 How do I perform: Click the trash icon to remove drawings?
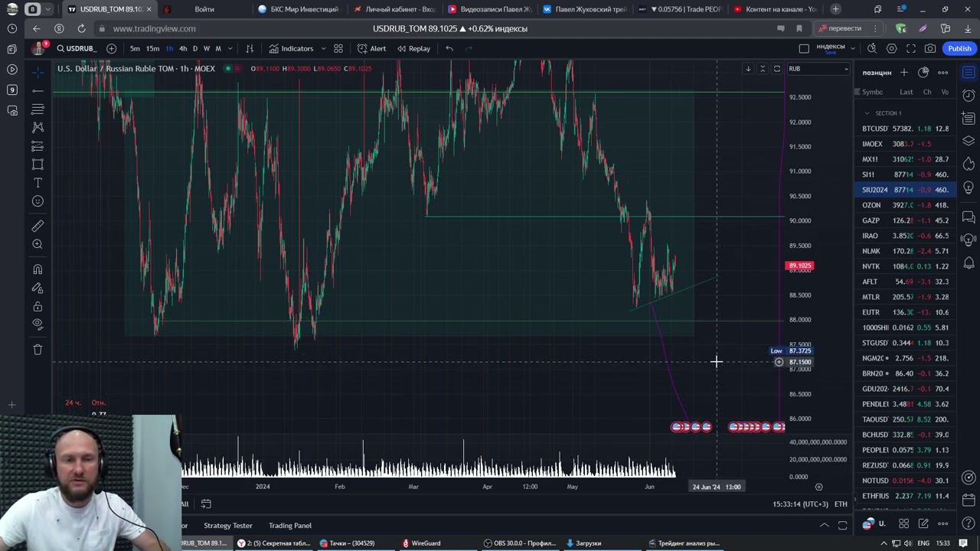click(x=38, y=350)
